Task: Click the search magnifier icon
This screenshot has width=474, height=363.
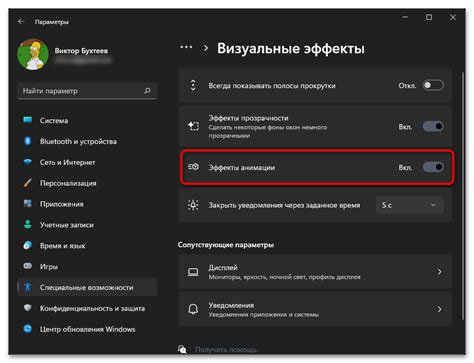Action: coord(147,91)
